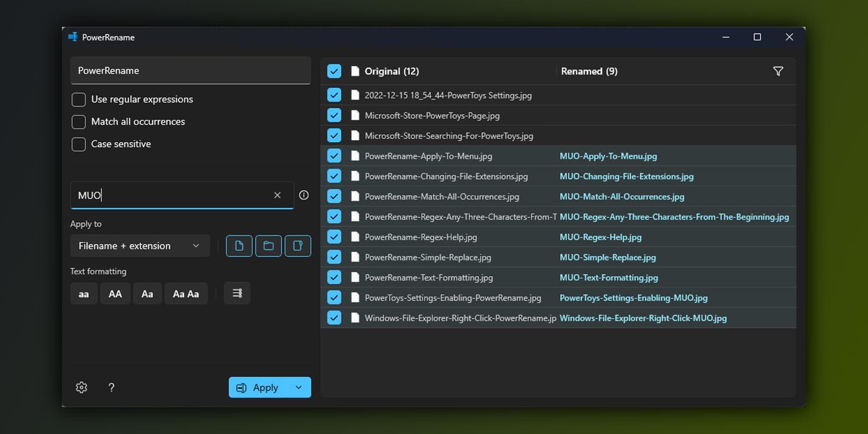This screenshot has height=434, width=868.
Task: Clear the MUO replace text with X
Action: 277,195
